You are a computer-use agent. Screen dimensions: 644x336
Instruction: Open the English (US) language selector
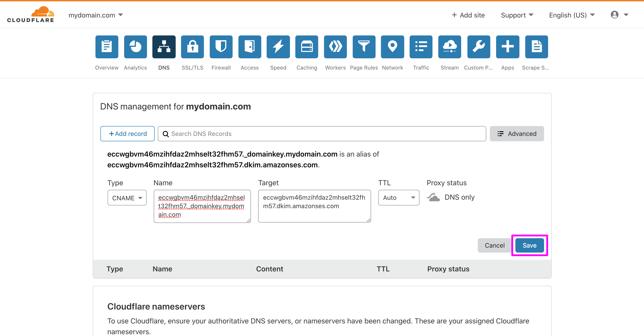click(x=571, y=15)
